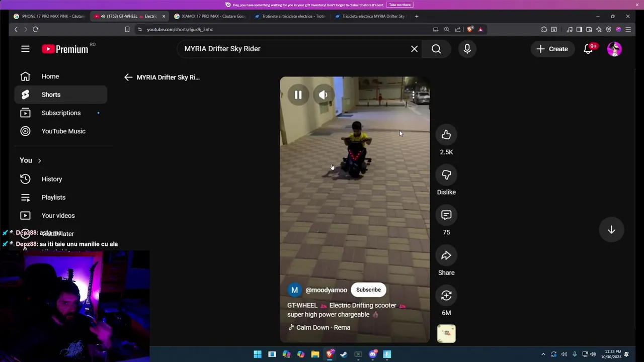644x362 pixels.
Task: Share page from address bar icon
Action: coord(457,29)
